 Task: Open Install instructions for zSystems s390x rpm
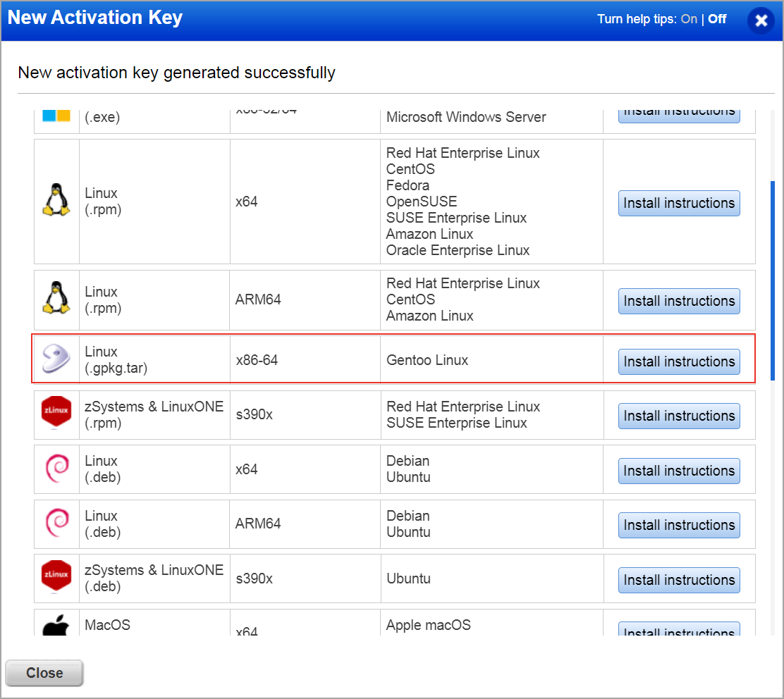tap(679, 416)
